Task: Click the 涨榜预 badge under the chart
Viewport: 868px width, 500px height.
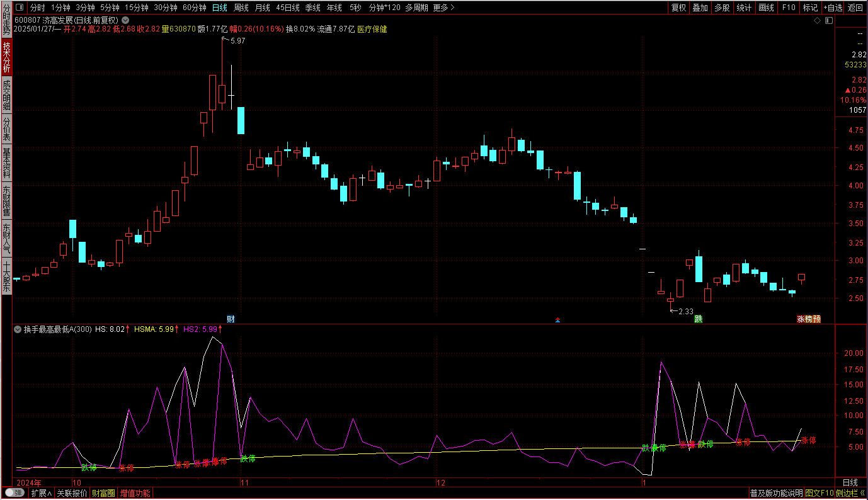Action: (809, 319)
